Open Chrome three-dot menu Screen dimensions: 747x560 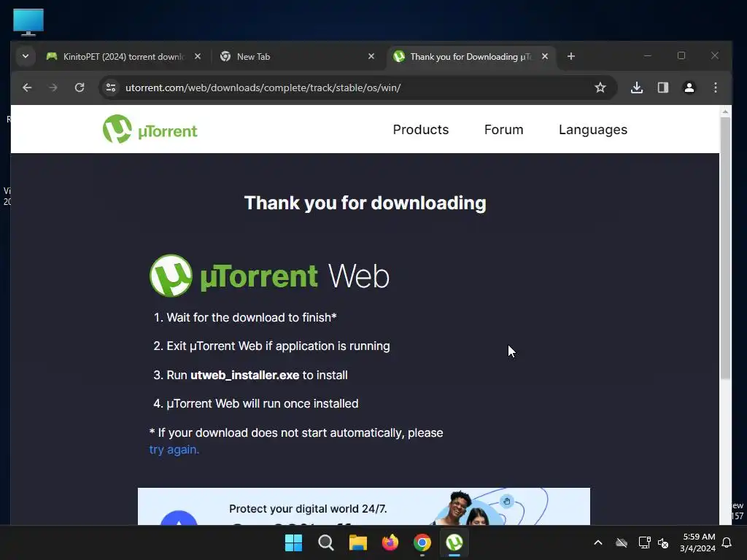(716, 87)
